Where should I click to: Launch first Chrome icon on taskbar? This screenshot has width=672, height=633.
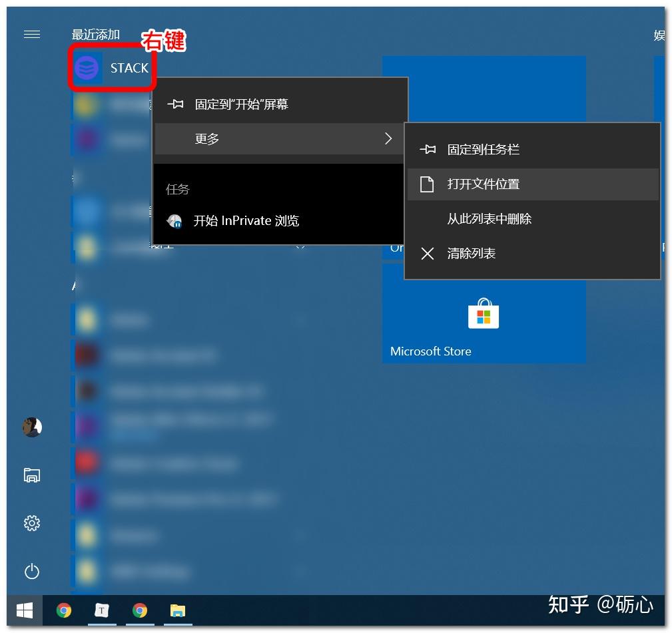[64, 610]
